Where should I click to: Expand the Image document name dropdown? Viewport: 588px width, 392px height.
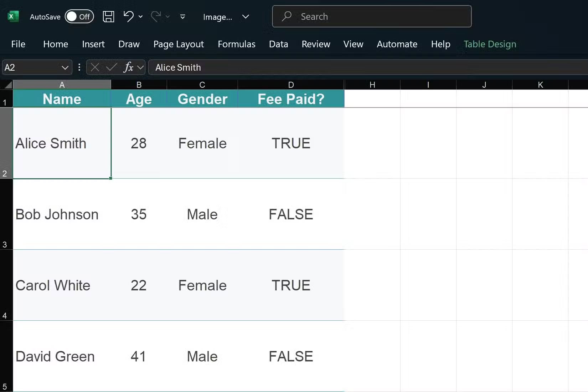246,17
